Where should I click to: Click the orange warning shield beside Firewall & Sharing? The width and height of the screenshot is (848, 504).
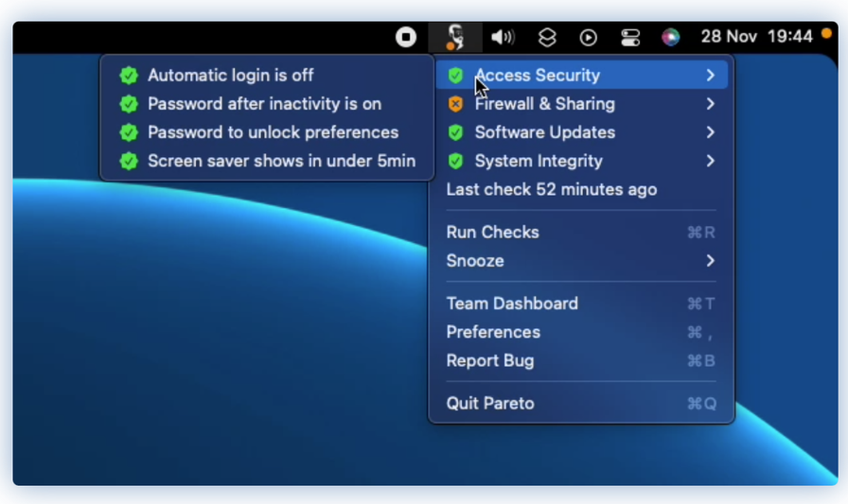[455, 104]
